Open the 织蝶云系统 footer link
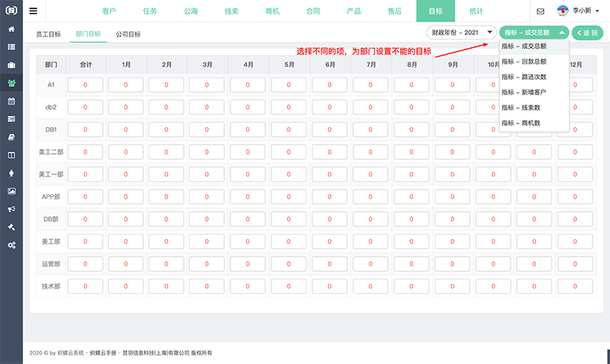The width and height of the screenshot is (610, 364). pyautogui.click(x=70, y=353)
